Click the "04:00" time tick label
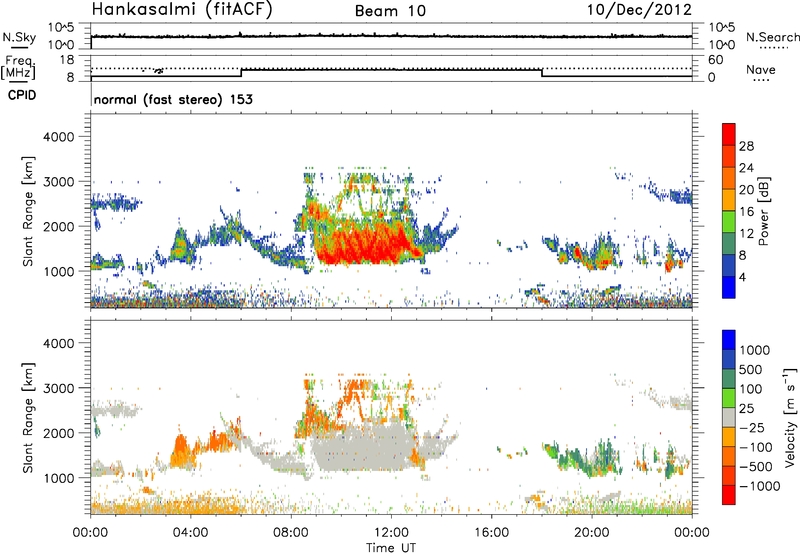 tap(190, 533)
